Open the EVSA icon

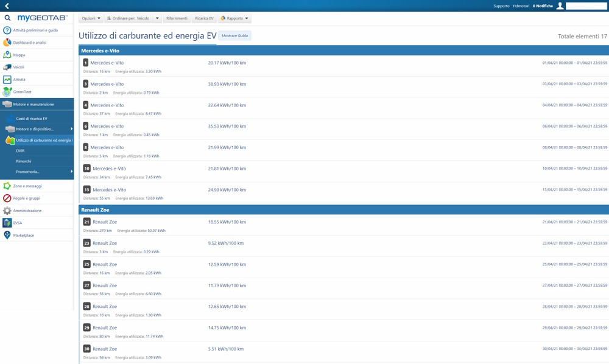[7, 223]
